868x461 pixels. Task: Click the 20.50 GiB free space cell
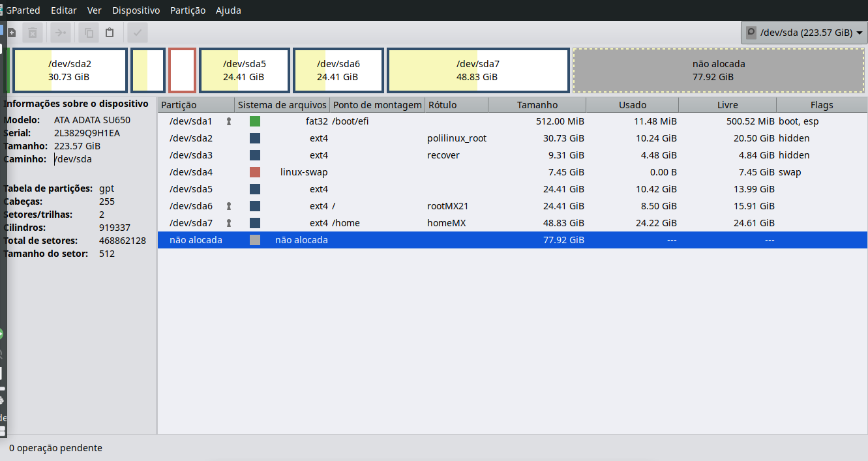click(754, 138)
